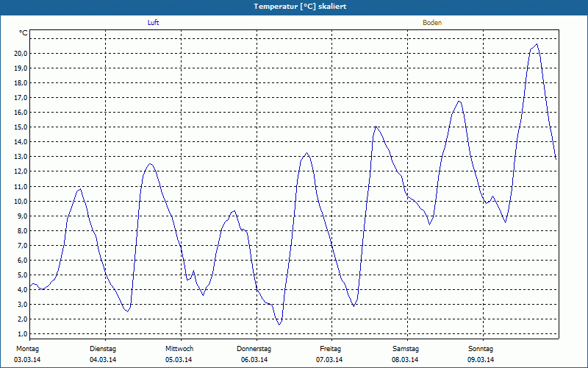Click the '16,0' y-axis value
588x368 pixels.
tap(21, 113)
